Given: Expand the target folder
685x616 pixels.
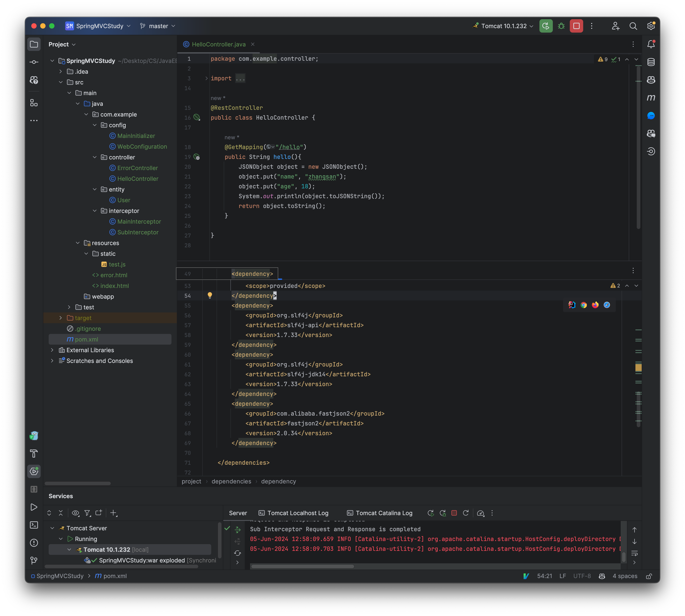Looking at the screenshot, I should tap(61, 318).
